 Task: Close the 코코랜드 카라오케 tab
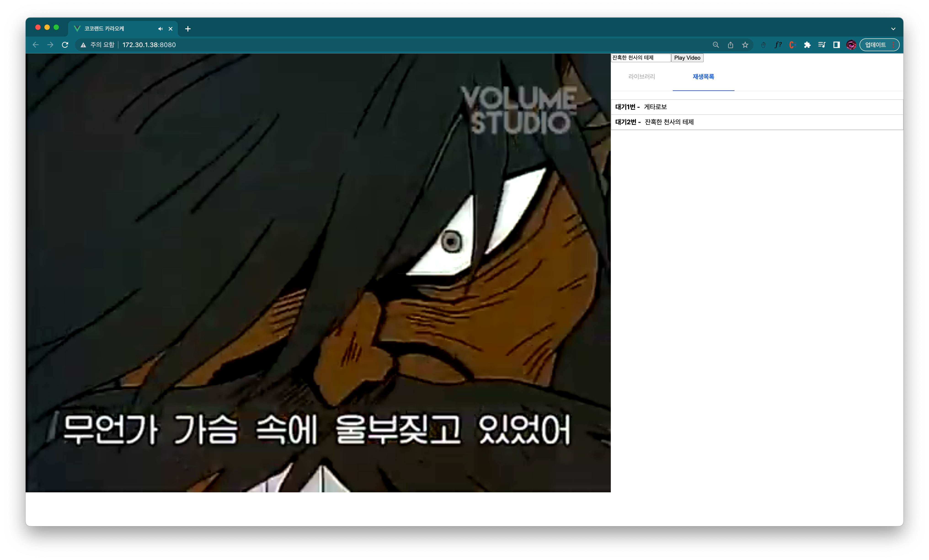[x=171, y=29]
